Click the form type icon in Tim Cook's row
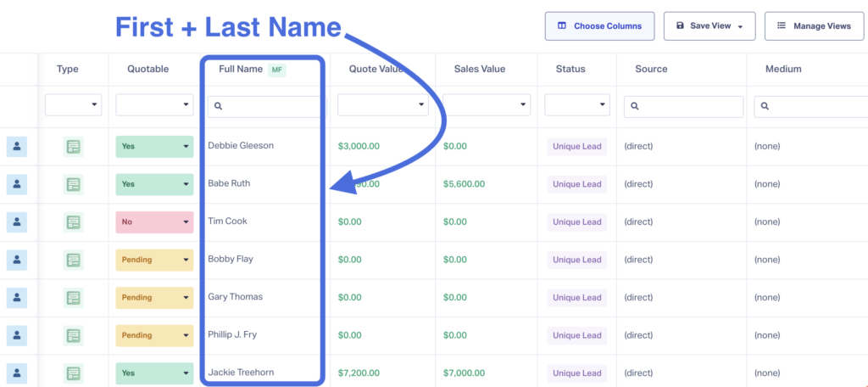Viewport: 868px width, 387px height. point(73,222)
